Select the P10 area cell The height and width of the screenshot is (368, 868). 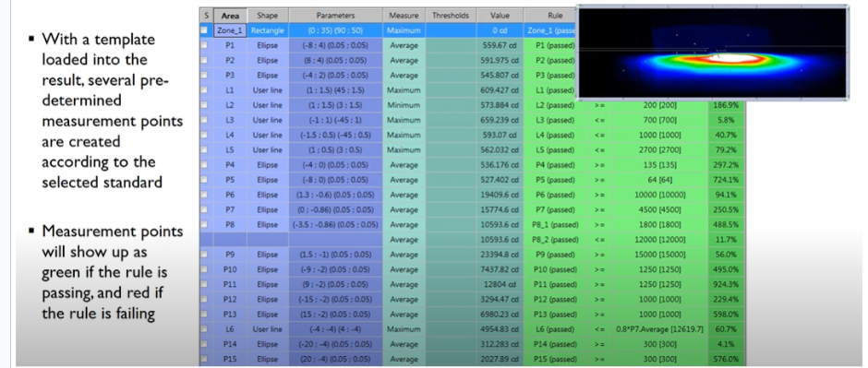point(230,269)
